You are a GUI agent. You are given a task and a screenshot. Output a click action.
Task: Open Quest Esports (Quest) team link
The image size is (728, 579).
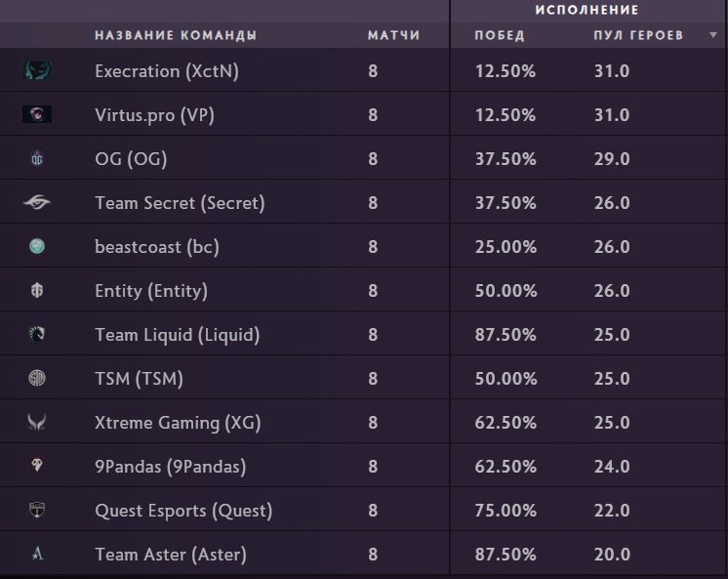[x=183, y=511]
